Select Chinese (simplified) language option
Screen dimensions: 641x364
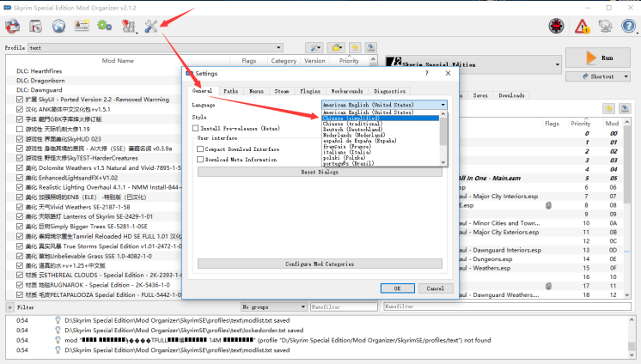(381, 118)
